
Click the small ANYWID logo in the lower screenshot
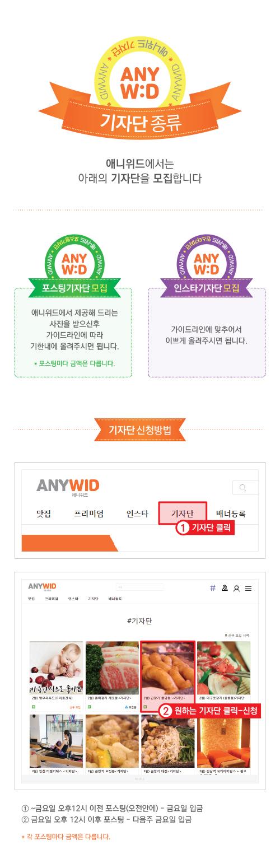coord(42,586)
